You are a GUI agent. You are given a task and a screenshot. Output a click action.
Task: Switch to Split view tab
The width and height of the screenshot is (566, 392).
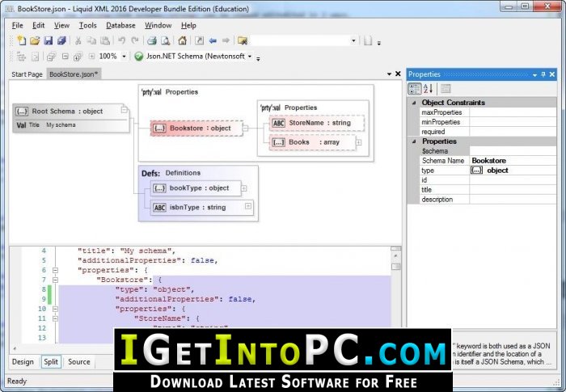pyautogui.click(x=51, y=361)
